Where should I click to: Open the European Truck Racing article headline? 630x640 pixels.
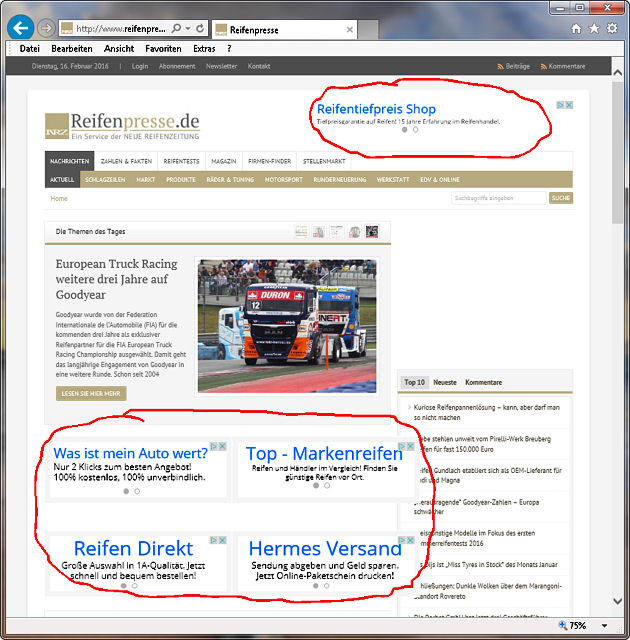pos(117,279)
